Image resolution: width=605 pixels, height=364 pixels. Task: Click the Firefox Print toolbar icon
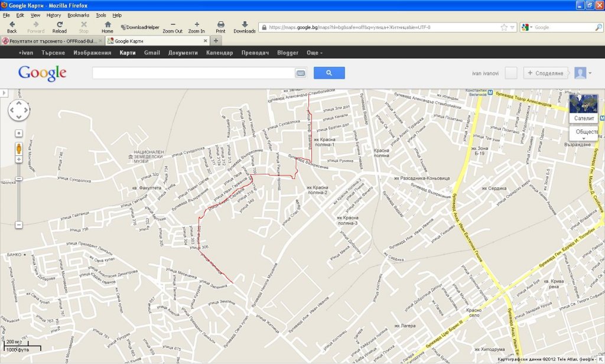220,27
